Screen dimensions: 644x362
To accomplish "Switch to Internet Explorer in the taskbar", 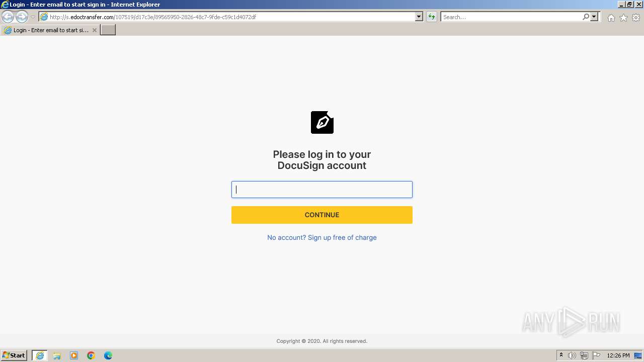I will pyautogui.click(x=40, y=355).
